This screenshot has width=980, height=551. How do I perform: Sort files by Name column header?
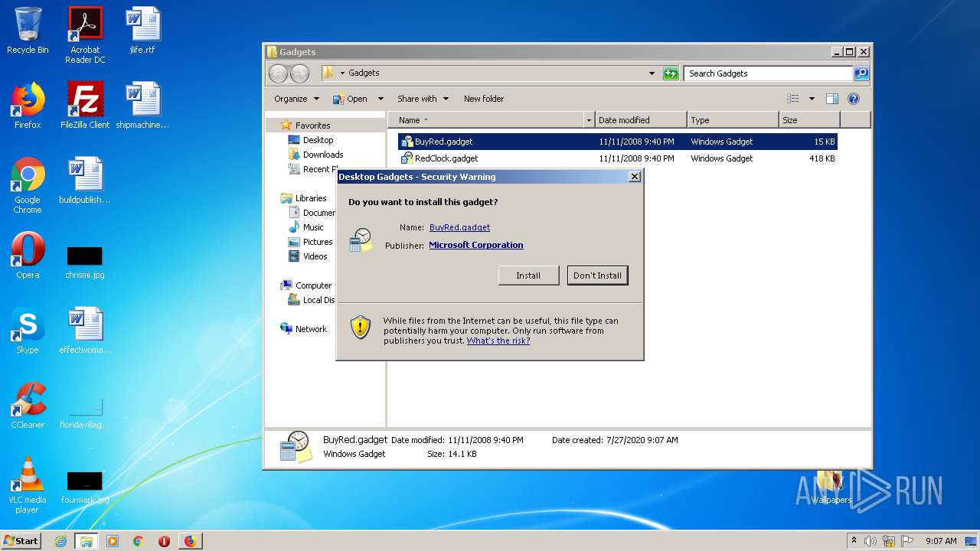coord(485,120)
